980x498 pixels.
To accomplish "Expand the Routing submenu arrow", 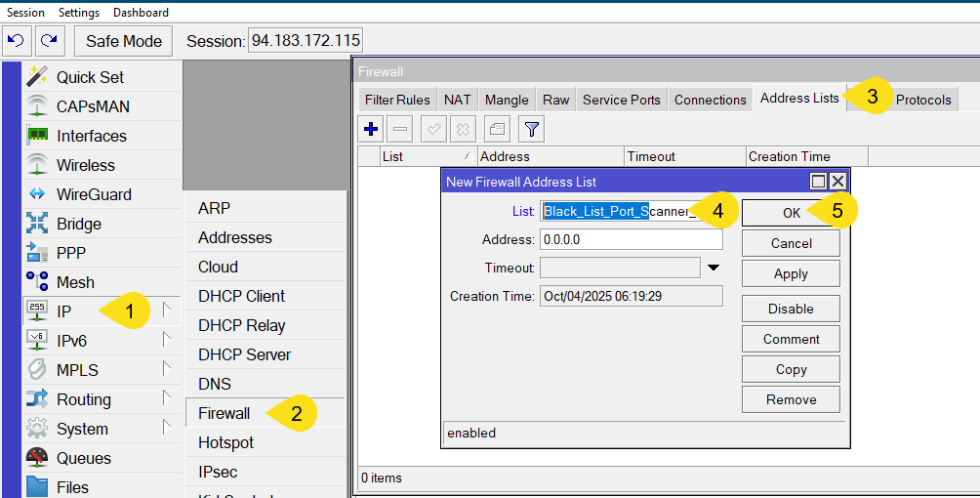I will click(166, 398).
